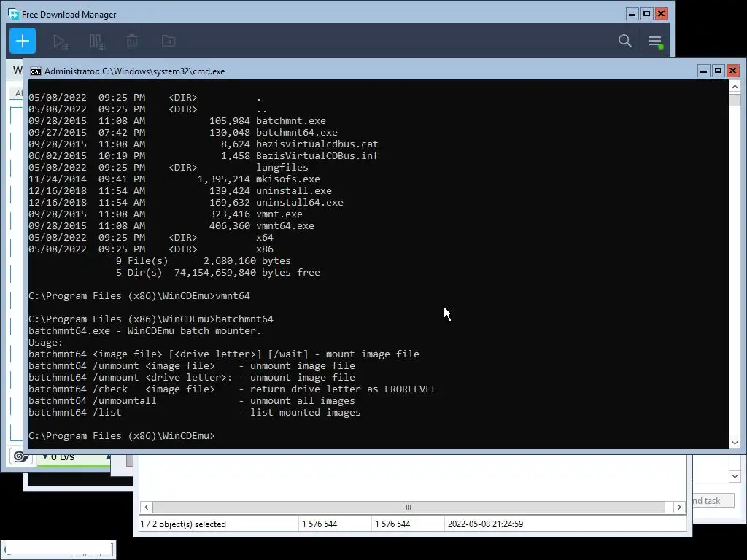Maximize the cmd.exe window
This screenshot has width=747, height=560.
(x=718, y=71)
